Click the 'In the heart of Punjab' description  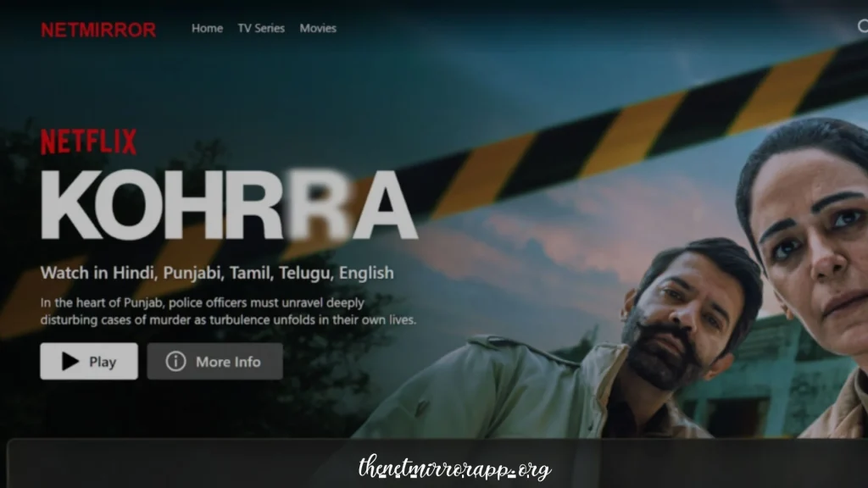(228, 312)
